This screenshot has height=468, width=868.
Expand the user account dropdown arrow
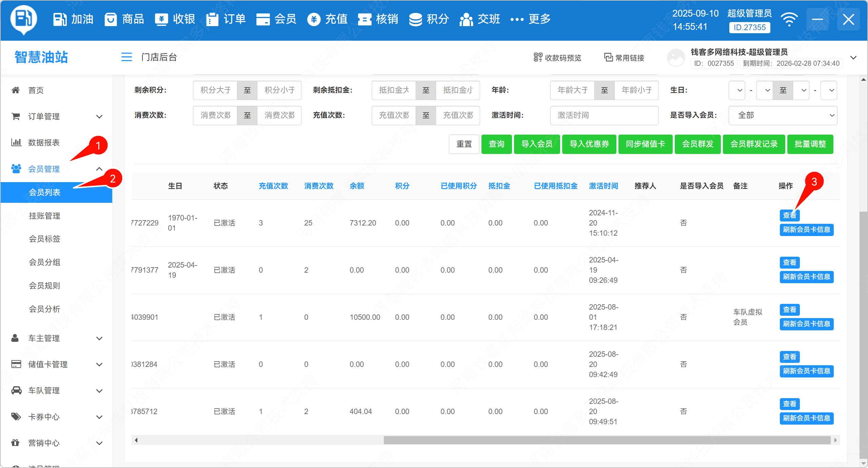(x=853, y=58)
